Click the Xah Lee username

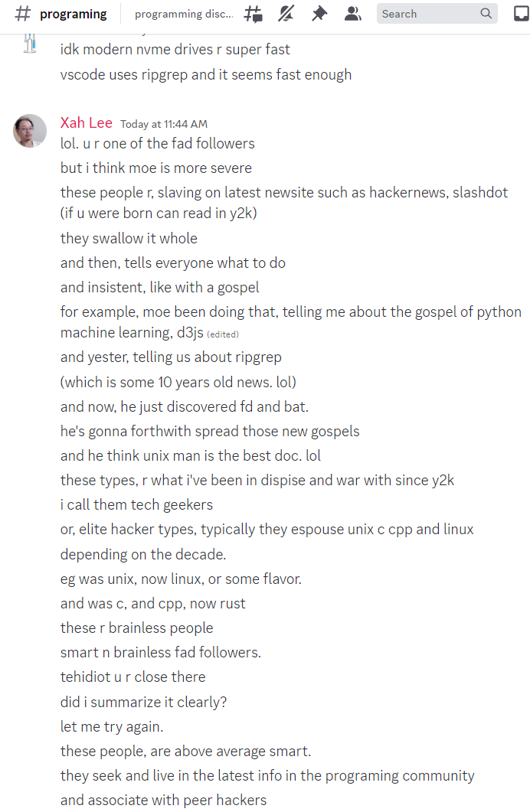coord(86,122)
